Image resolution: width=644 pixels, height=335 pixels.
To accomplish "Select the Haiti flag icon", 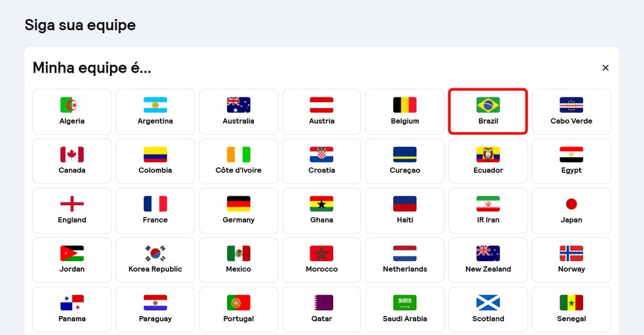I will point(405,204).
